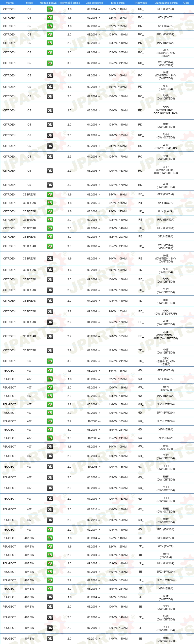Screen dimensions: 194x644
Task: Click petrol icon in 407 3.0 10.2005 6C_ row
Action: pyautogui.click(x=50, y=438)
